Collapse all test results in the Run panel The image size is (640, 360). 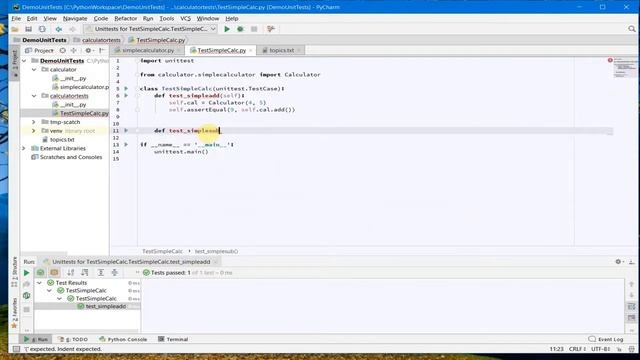(115, 273)
